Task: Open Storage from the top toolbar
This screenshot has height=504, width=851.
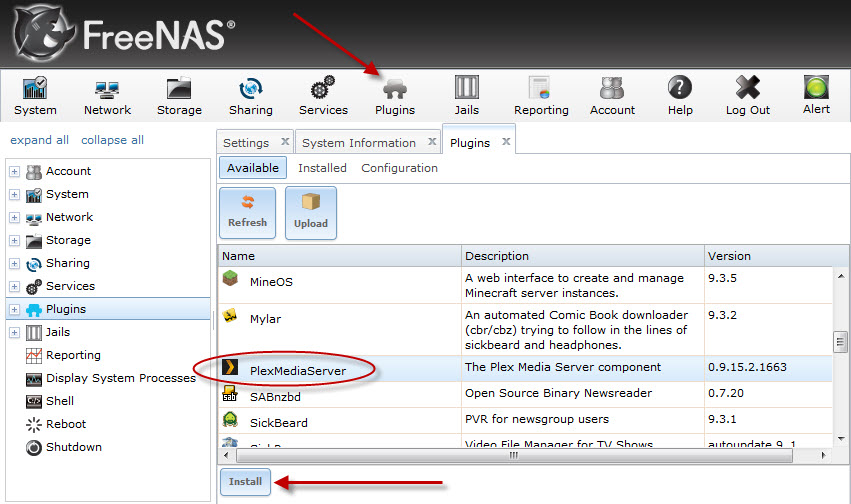Action: [x=179, y=96]
